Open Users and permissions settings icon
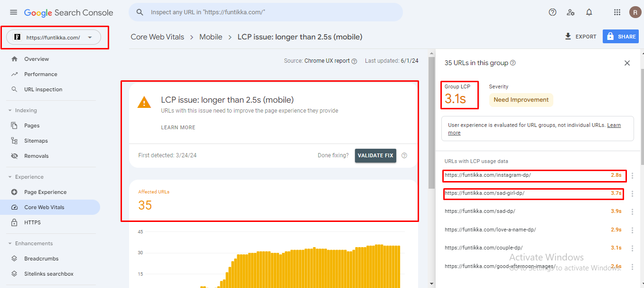Screen dimensions: 644x288 [571, 12]
